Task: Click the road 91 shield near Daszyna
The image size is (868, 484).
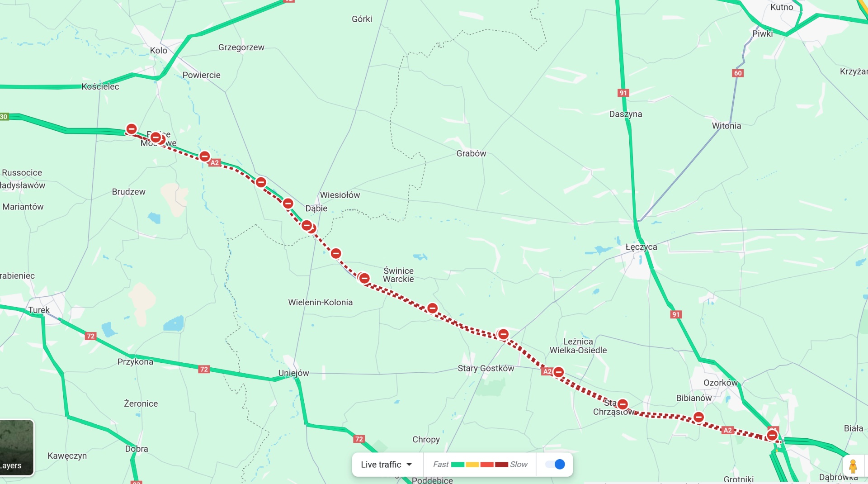Action: click(623, 93)
